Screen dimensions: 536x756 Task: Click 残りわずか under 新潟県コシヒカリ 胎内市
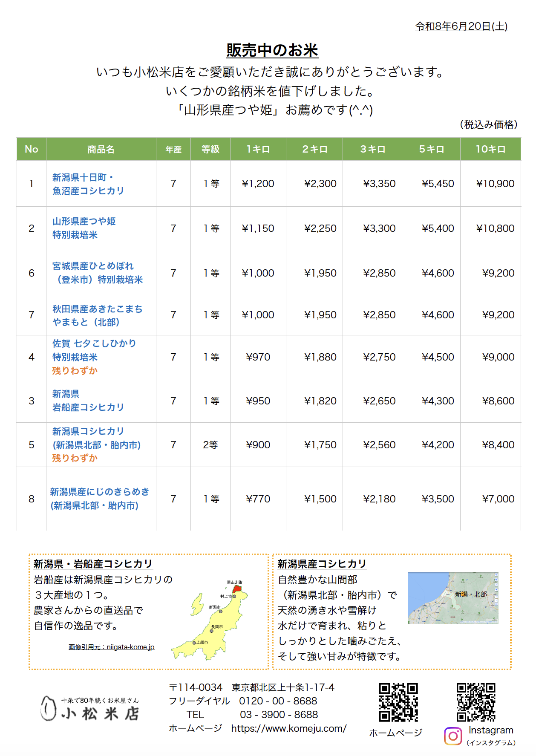75,458
